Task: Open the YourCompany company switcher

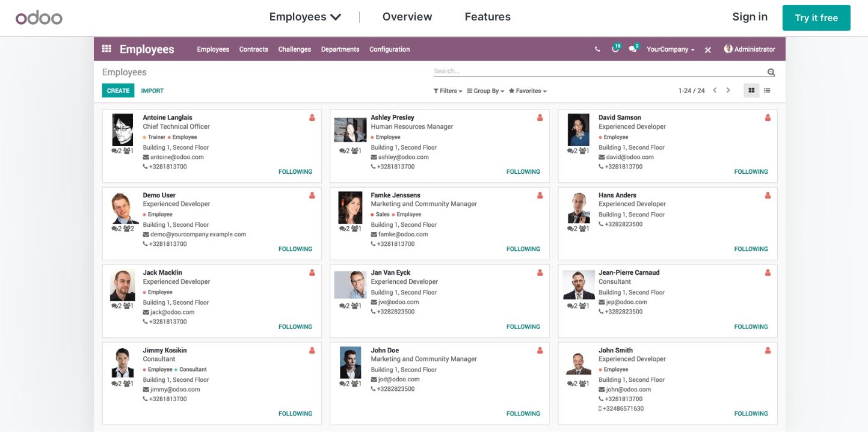Action: pyautogui.click(x=671, y=49)
